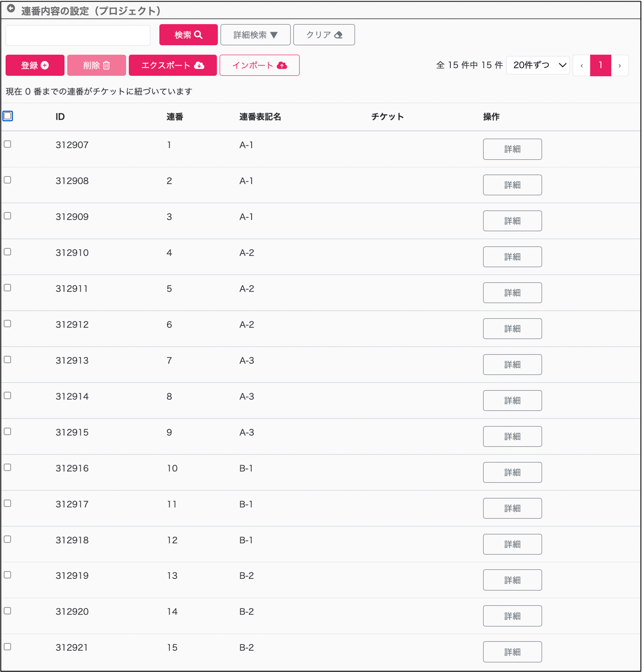642x672 pixels.
Task: Click the plus icon on 登録 button
Action: 45,65
